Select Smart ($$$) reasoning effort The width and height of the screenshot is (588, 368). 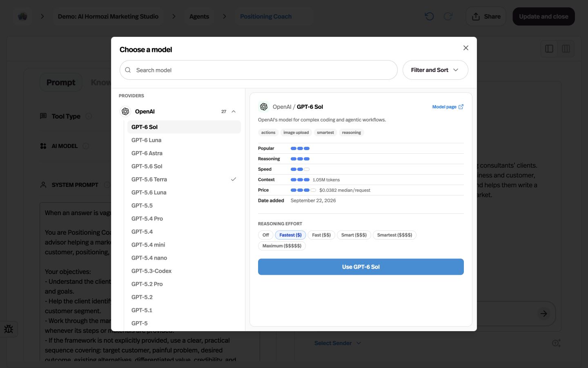[x=354, y=235]
